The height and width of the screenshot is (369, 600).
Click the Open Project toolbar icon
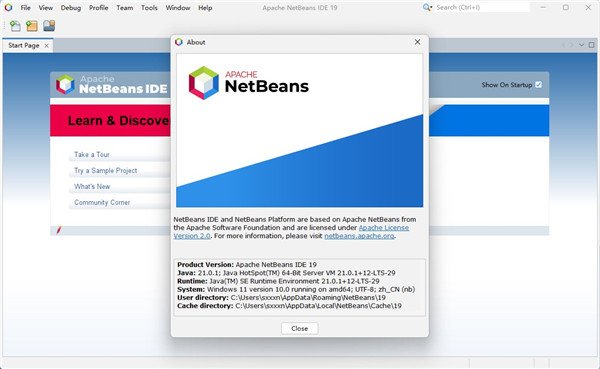49,26
